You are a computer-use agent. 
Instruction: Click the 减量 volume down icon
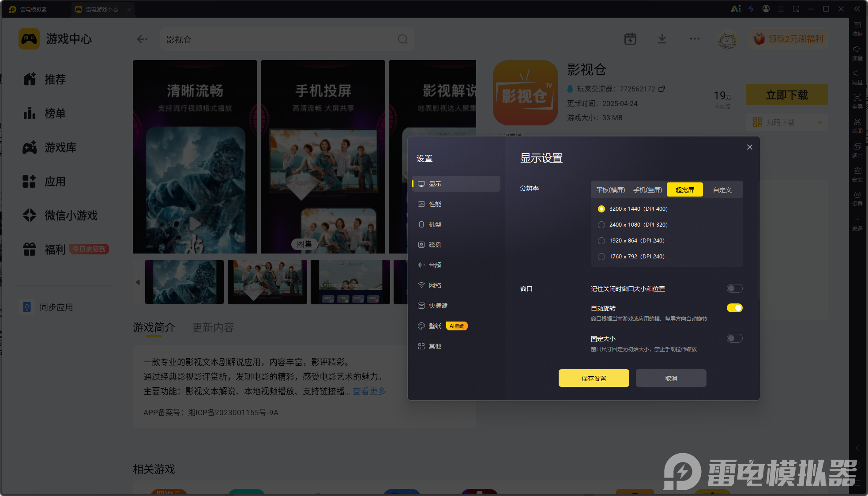pyautogui.click(x=857, y=77)
